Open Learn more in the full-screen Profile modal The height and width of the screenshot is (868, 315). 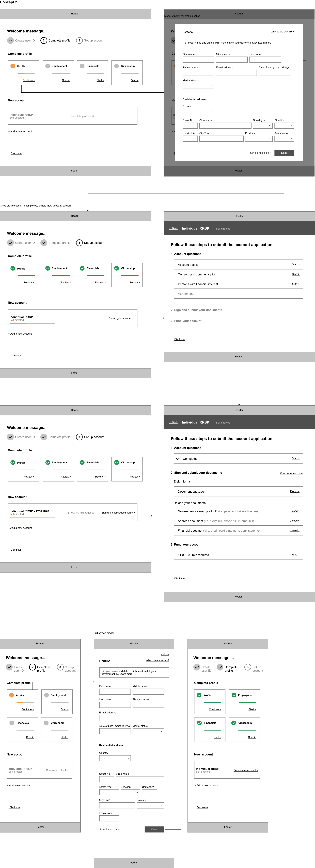[126, 674]
